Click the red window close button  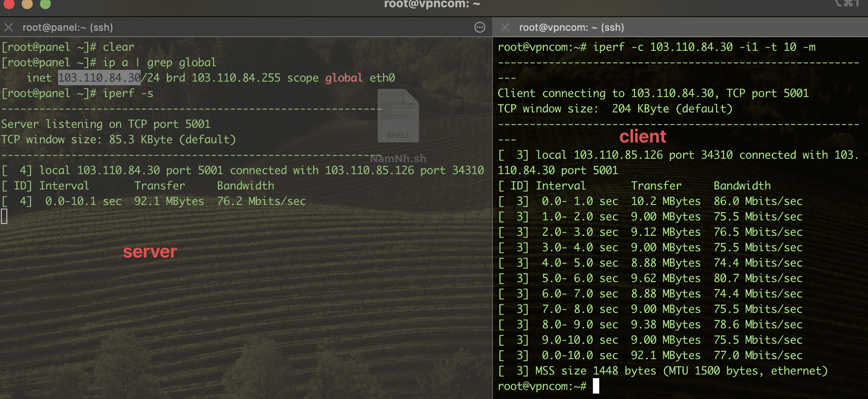point(9,4)
